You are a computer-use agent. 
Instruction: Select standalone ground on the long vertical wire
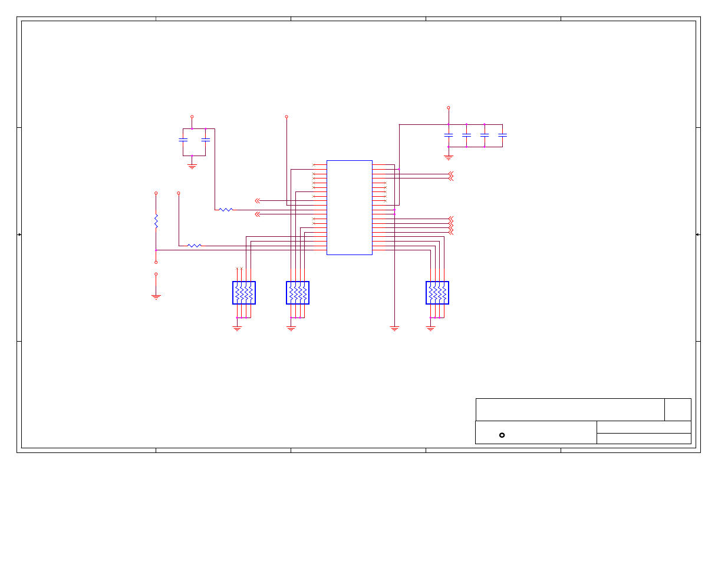(394, 329)
